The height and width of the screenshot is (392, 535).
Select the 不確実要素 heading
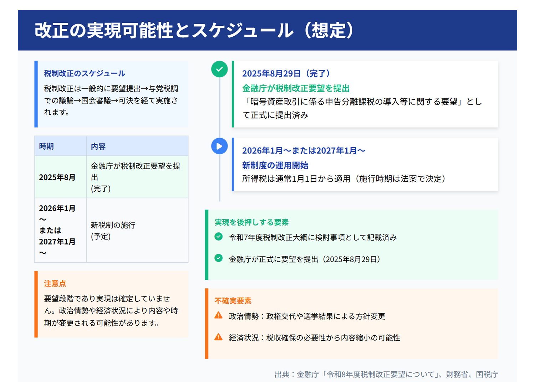point(233,301)
